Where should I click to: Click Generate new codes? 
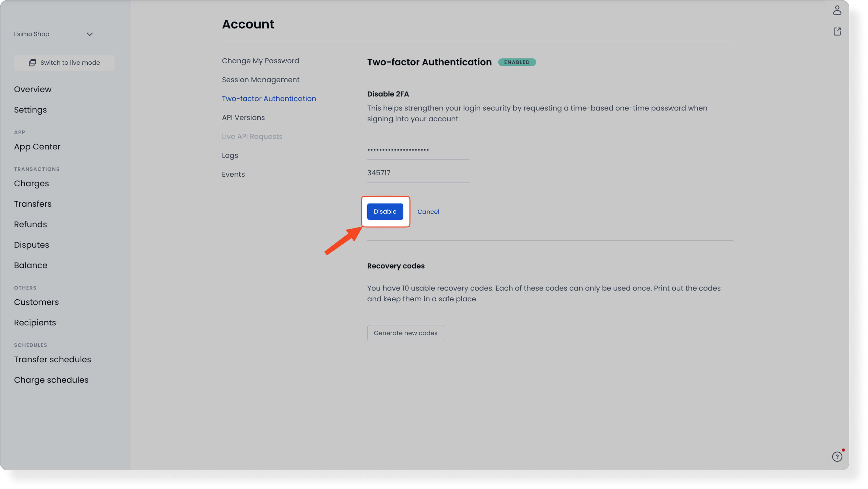[x=405, y=333]
